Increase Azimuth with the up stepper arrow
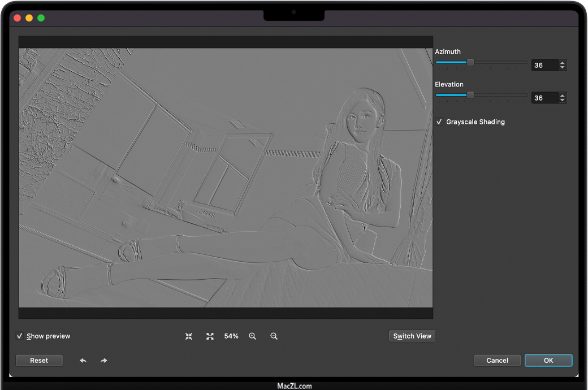This screenshot has width=588, height=390. 562,63
